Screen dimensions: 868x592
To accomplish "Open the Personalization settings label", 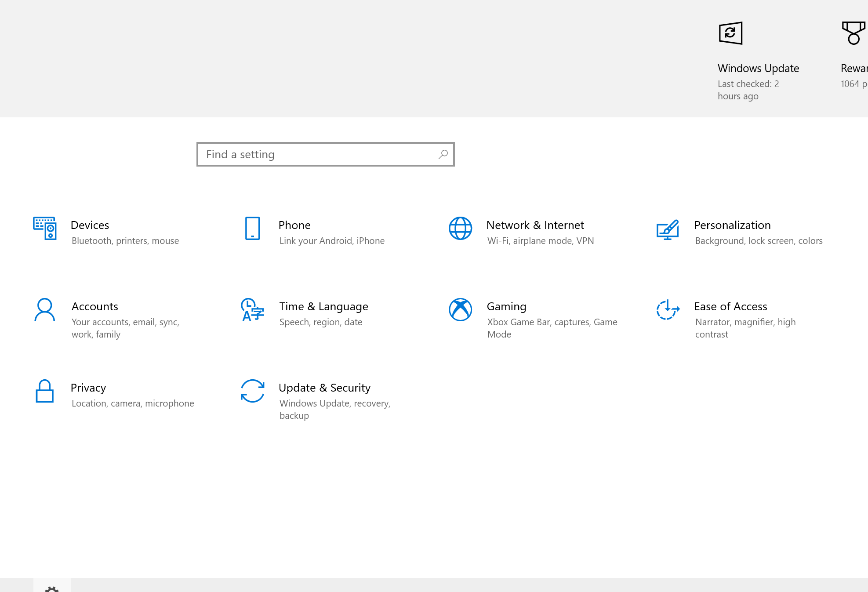I will point(732,225).
